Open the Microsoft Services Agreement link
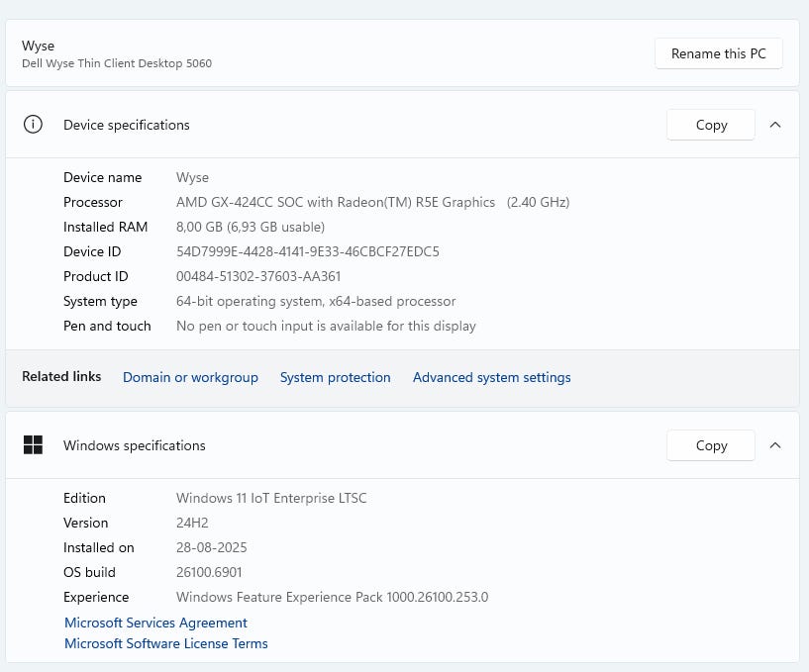The image size is (809, 672). click(x=155, y=623)
